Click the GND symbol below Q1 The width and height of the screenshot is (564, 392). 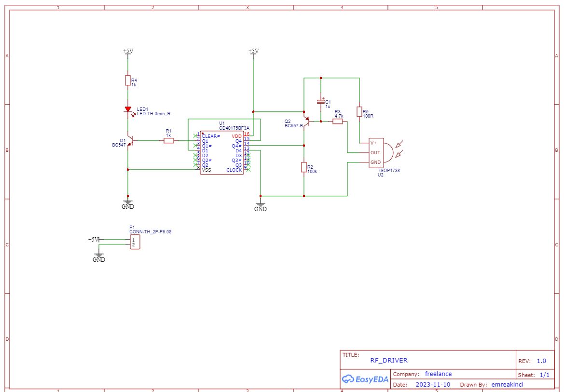[x=127, y=202]
